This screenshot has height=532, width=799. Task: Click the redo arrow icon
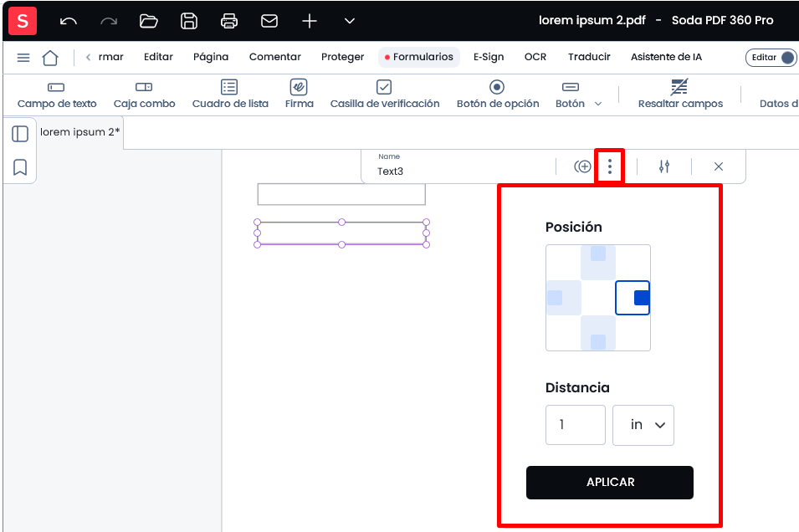109,21
